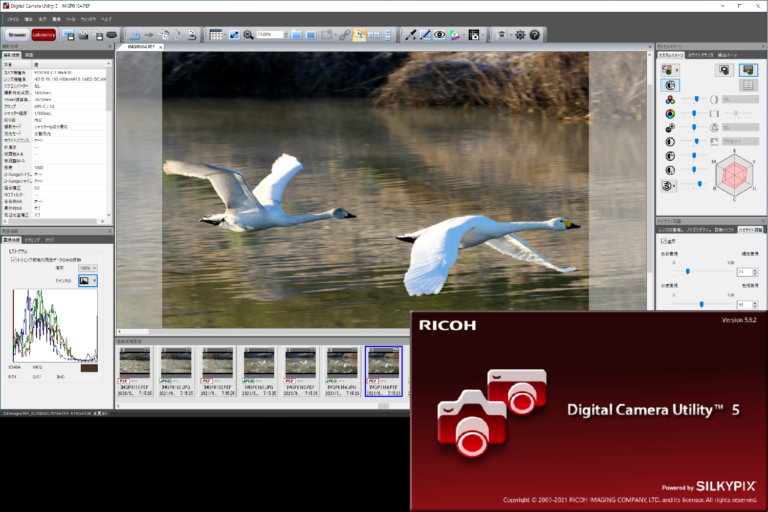
Task: Click the contrast half-circle icon
Action: (x=670, y=142)
